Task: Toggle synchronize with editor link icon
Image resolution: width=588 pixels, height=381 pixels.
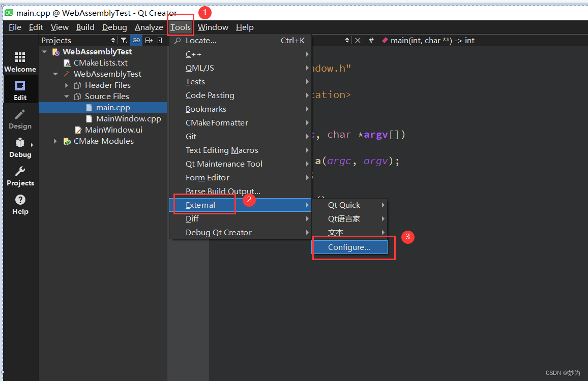Action: click(136, 40)
